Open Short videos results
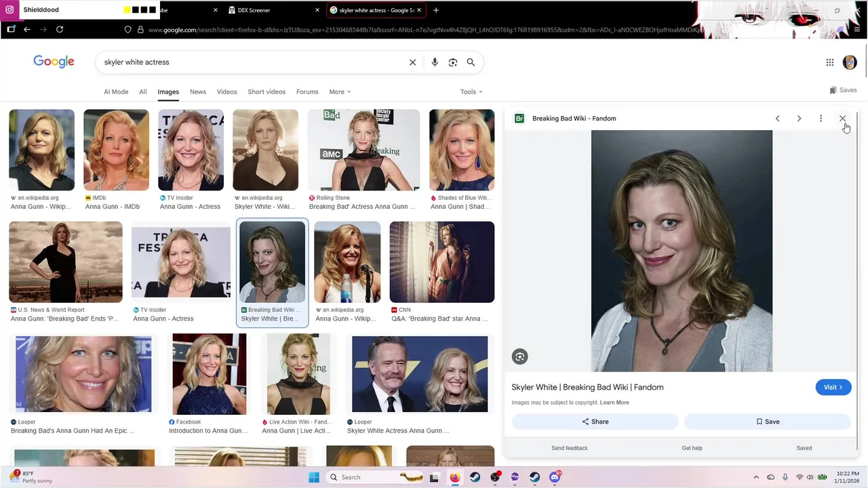 267,92
